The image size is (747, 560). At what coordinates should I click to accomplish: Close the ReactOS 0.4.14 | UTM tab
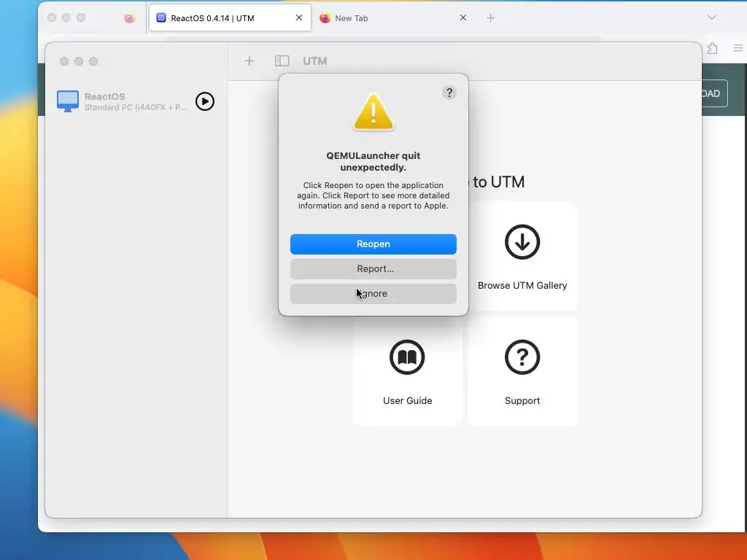299,17
